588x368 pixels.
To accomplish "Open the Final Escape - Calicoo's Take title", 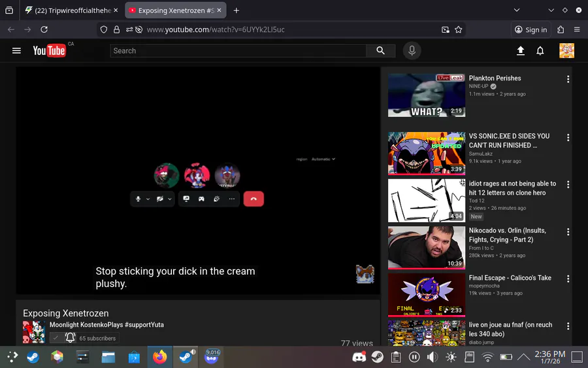I will (x=510, y=278).
